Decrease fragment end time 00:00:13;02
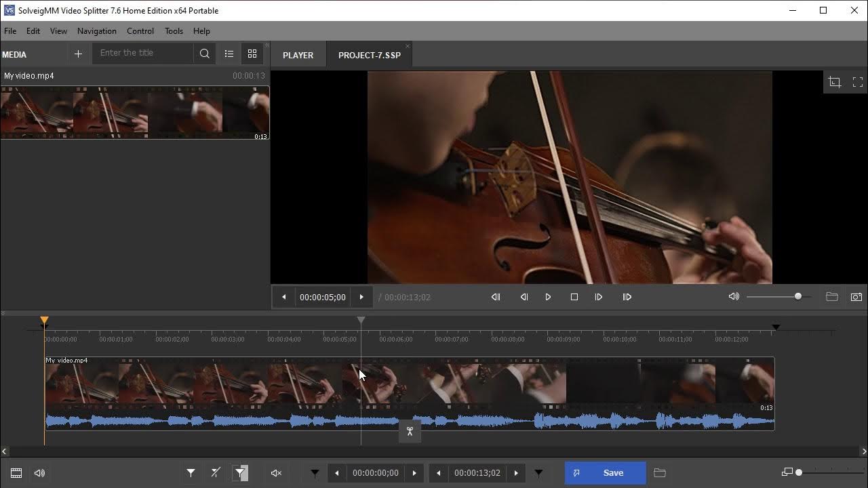868x488 pixels. pos(439,473)
